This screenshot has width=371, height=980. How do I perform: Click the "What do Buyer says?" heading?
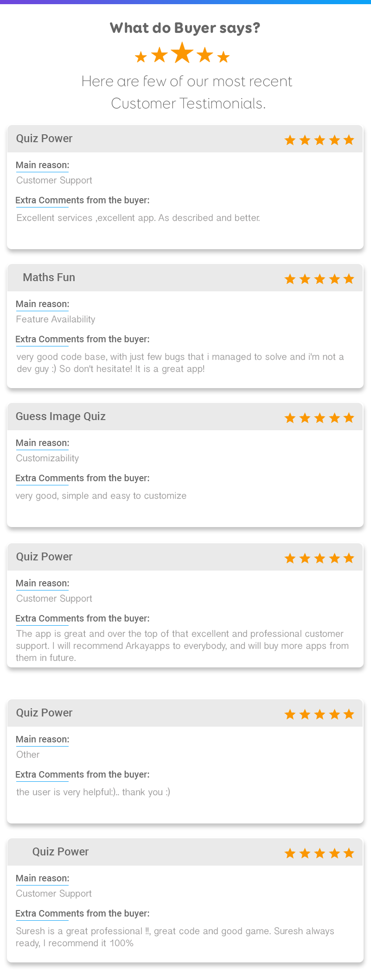click(185, 28)
